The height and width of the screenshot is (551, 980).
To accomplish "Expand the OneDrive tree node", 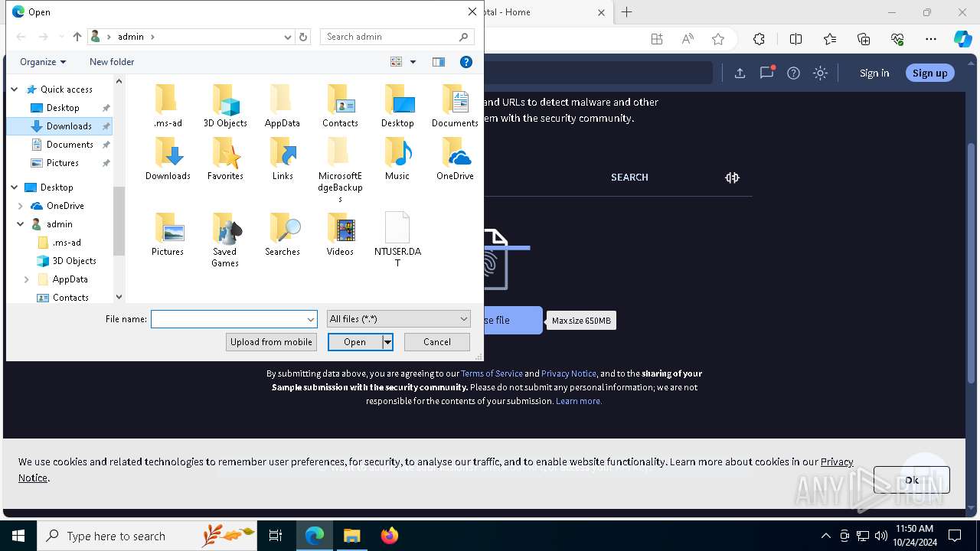I will 21,206.
